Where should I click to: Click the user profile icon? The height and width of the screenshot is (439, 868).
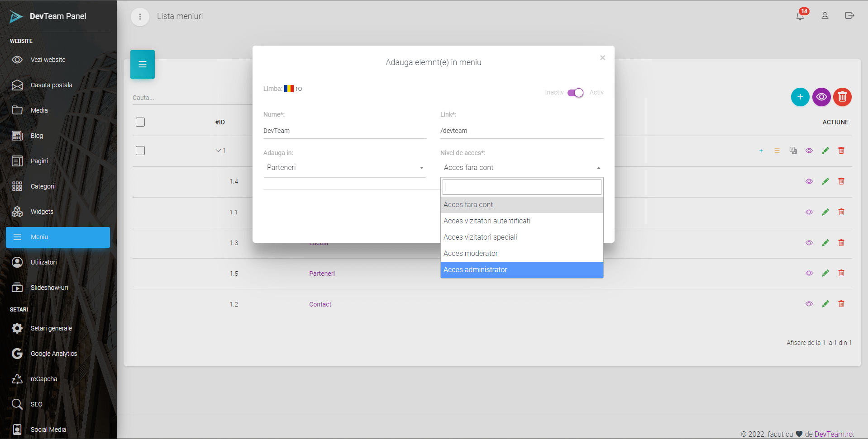[x=825, y=16]
